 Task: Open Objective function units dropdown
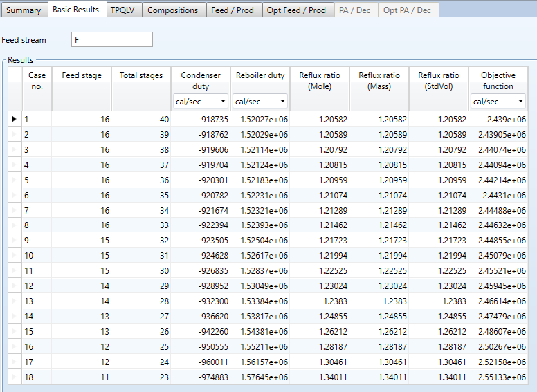pyautogui.click(x=498, y=101)
